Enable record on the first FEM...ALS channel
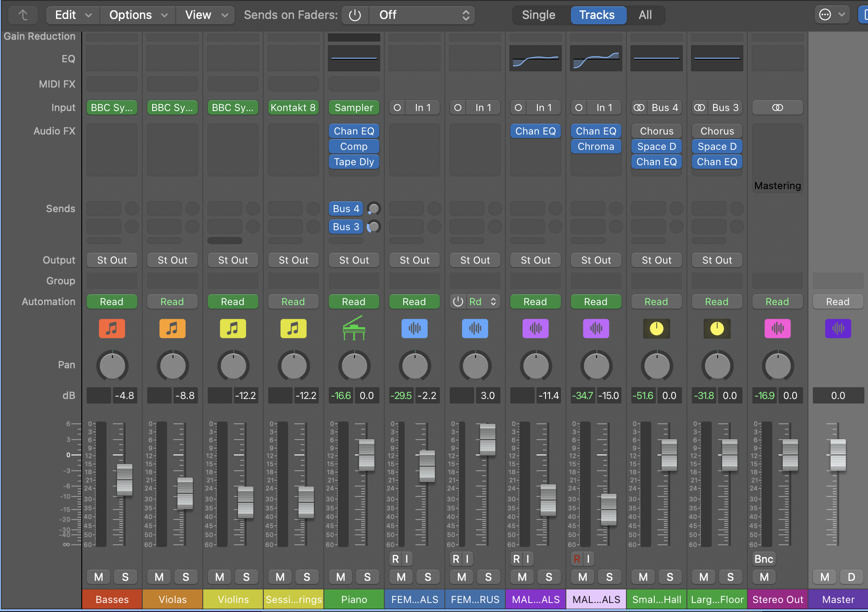The height and width of the screenshot is (612, 868). click(x=395, y=559)
